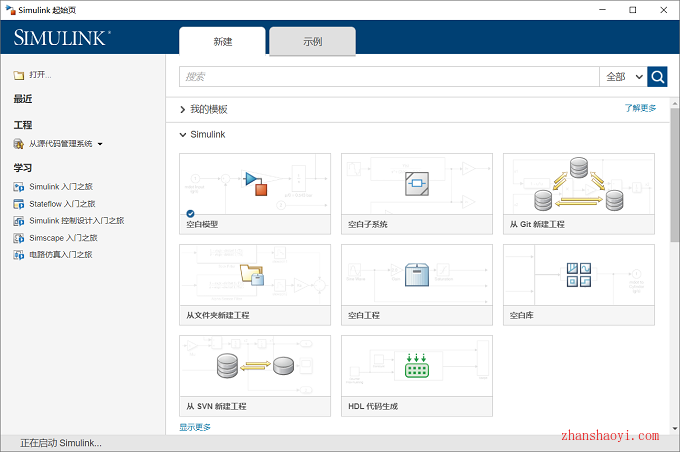
Task: Click the 电路仿真入门之旅 course icon
Action: coord(19,255)
